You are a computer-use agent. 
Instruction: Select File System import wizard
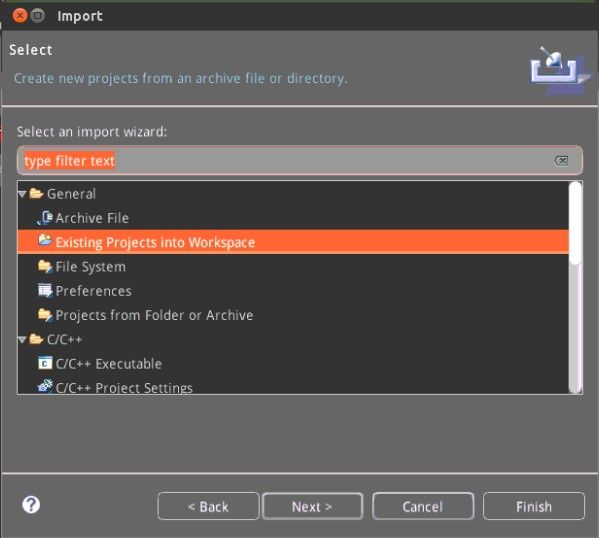click(x=293, y=266)
